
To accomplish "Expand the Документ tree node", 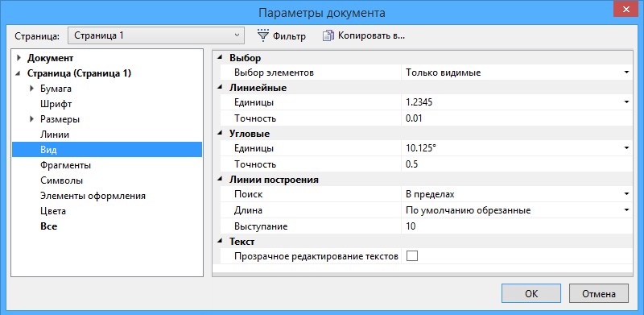I will [19, 58].
